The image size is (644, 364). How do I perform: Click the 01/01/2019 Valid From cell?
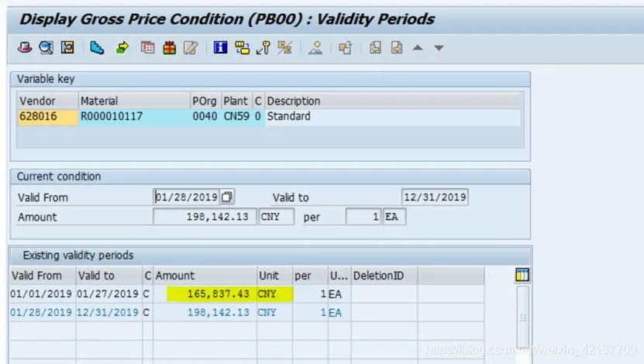(41, 294)
